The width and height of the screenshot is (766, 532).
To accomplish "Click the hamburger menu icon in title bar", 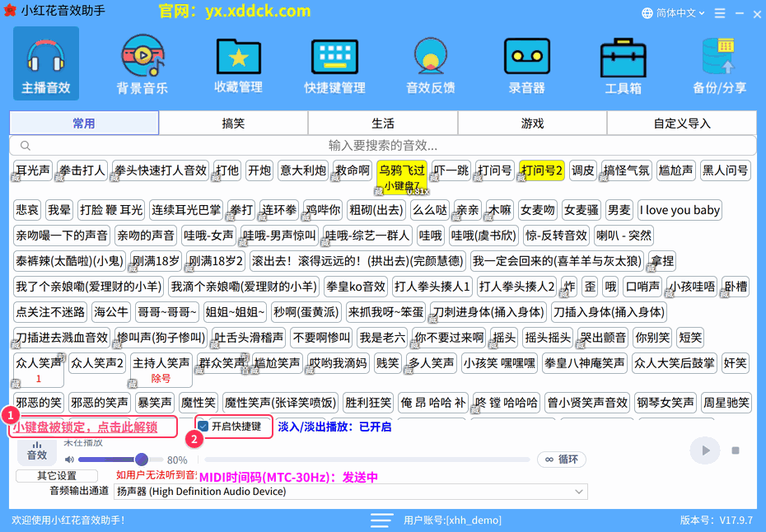I will (x=720, y=13).
